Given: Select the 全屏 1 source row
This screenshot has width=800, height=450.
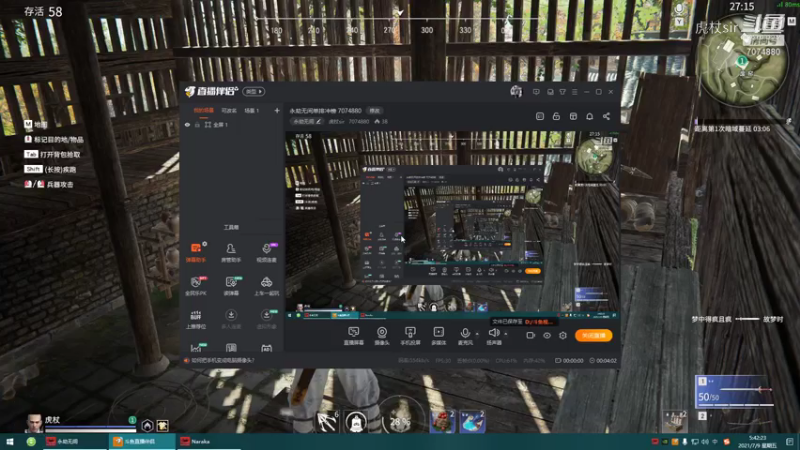Looking at the screenshot, I should pos(232,124).
